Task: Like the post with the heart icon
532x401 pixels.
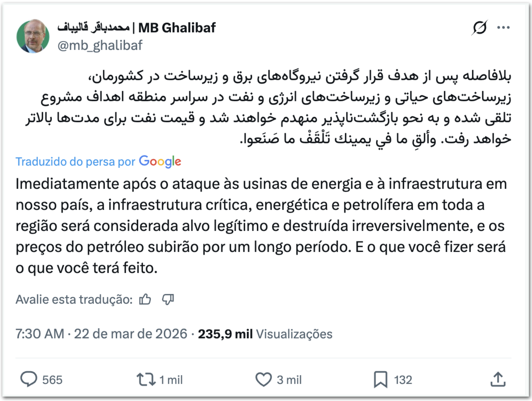Action: click(x=263, y=380)
